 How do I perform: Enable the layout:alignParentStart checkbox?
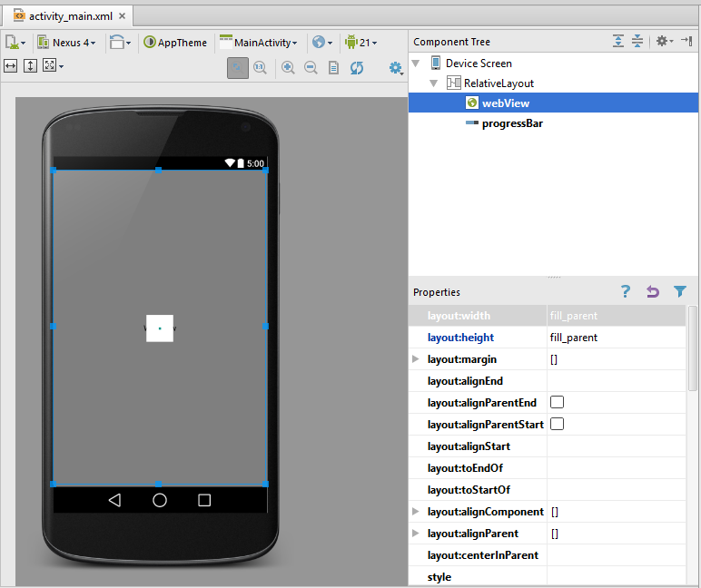click(x=558, y=424)
